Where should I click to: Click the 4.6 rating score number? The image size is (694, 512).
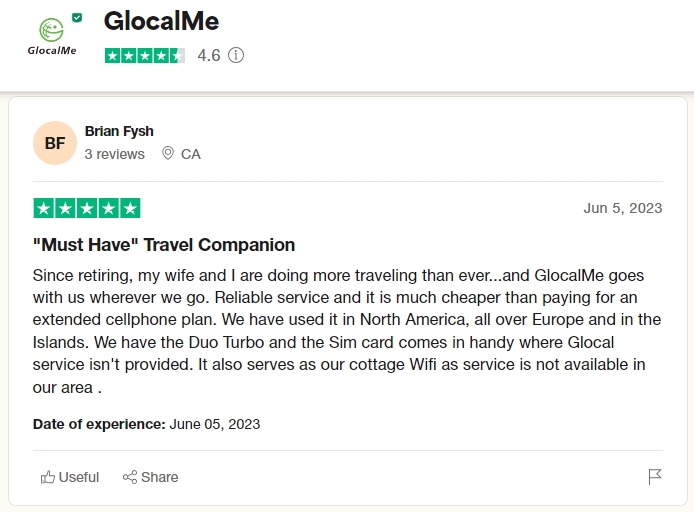[x=208, y=56]
